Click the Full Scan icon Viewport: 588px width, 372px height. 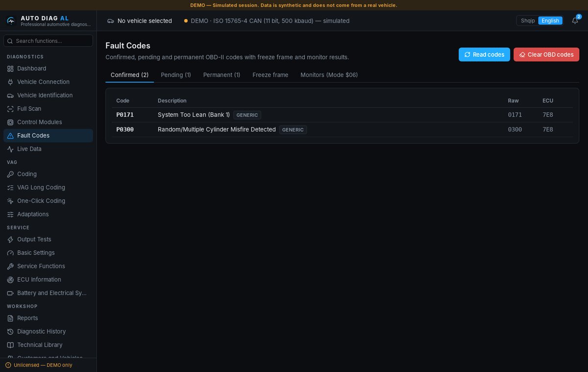[x=10, y=109]
